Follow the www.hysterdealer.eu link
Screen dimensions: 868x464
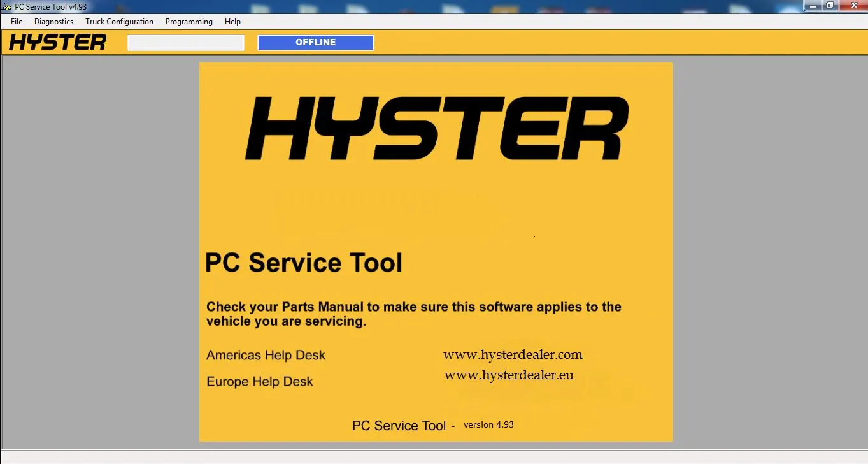click(x=509, y=375)
